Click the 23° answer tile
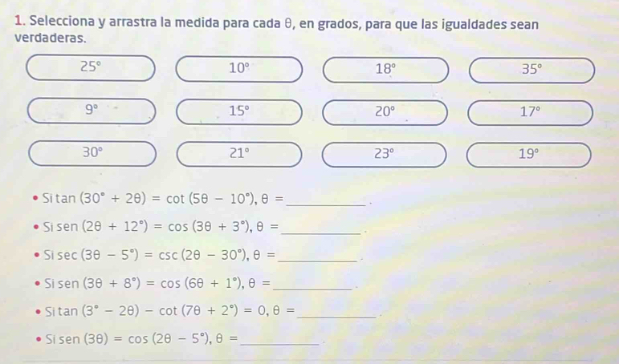The width and height of the screenshot is (619, 364). coord(385,150)
